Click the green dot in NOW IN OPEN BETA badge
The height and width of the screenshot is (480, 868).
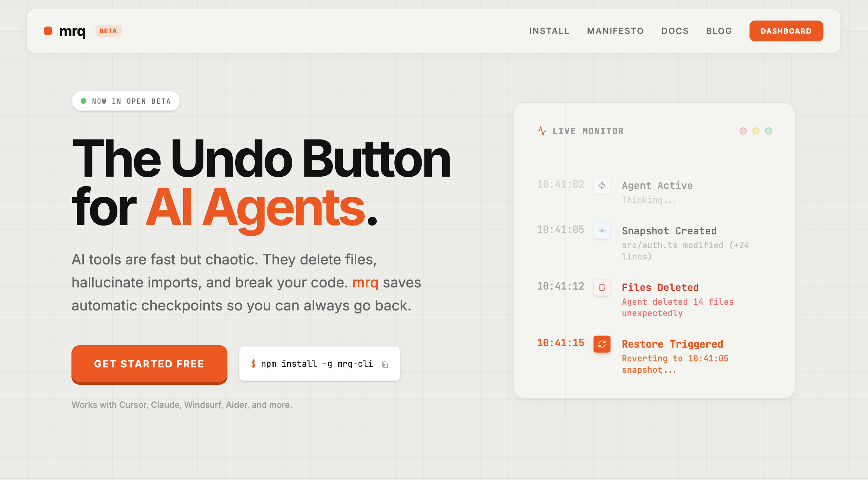click(83, 101)
